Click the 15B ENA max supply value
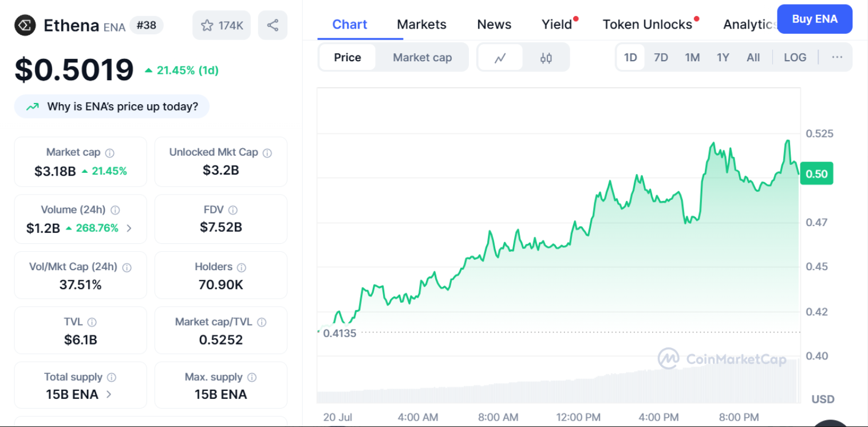 point(220,394)
